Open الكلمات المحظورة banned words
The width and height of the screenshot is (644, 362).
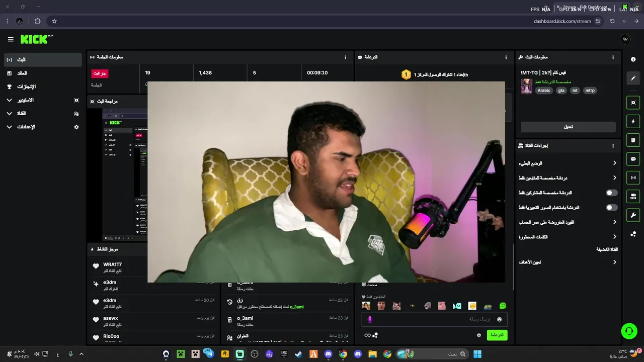click(x=568, y=237)
